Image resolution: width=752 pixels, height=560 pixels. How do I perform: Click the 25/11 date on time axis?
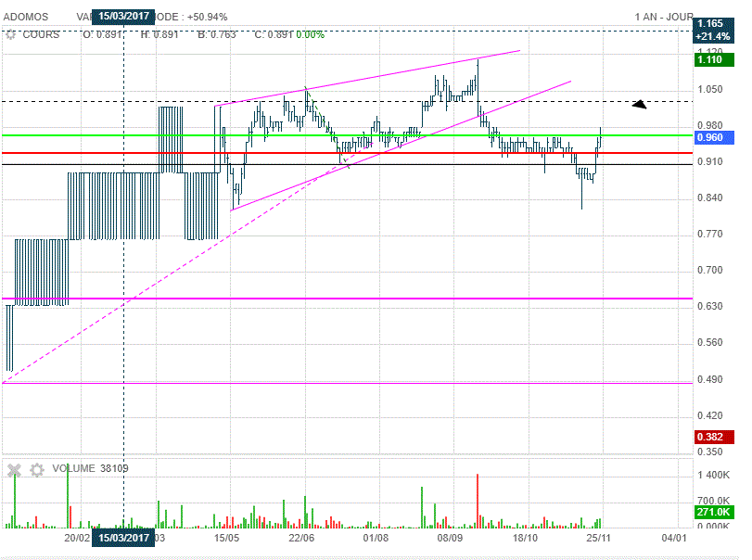click(598, 538)
